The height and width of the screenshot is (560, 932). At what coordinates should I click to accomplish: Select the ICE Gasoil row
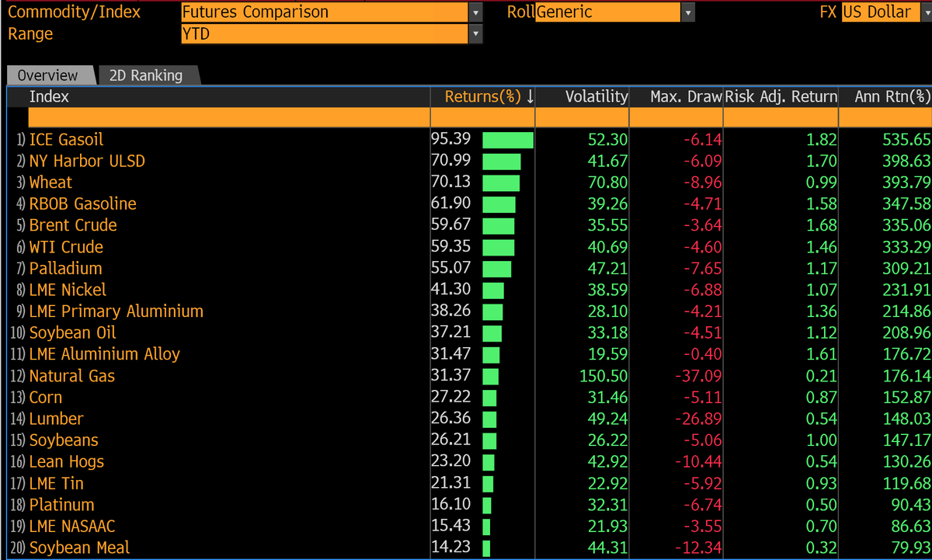click(x=469, y=140)
